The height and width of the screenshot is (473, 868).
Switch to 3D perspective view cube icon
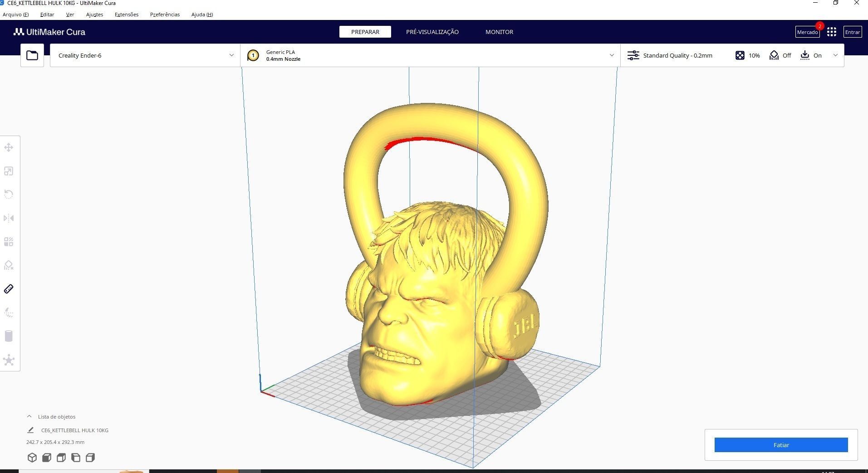[32, 458]
